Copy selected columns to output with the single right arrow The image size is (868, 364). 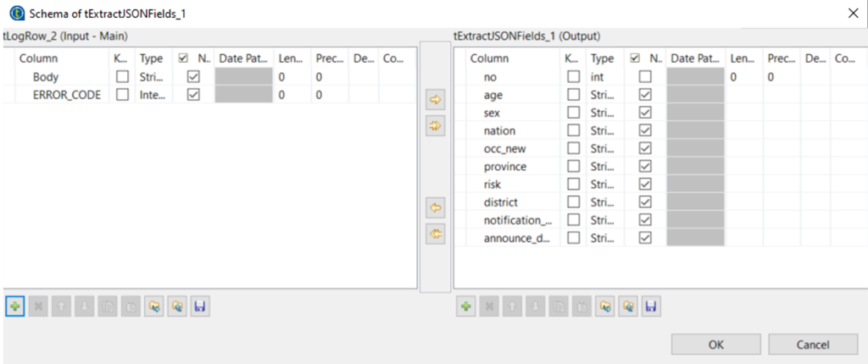click(437, 100)
